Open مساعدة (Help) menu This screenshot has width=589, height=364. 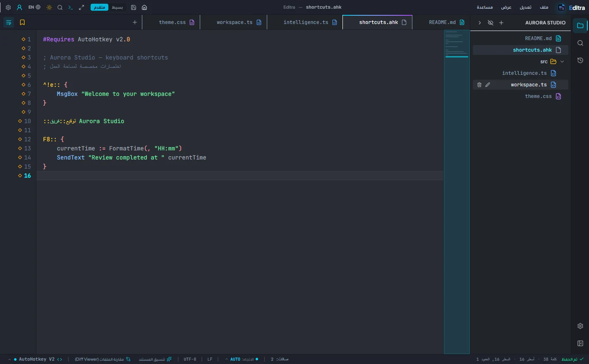click(x=485, y=7)
